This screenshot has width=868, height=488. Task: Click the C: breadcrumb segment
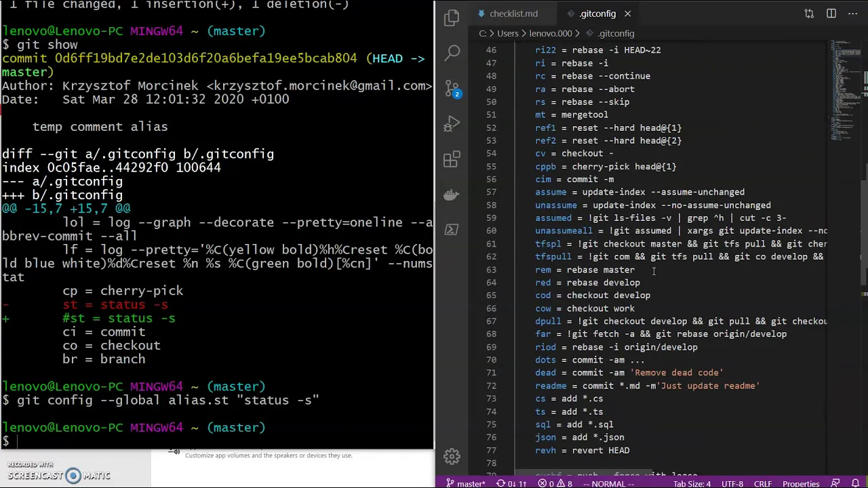tap(483, 33)
